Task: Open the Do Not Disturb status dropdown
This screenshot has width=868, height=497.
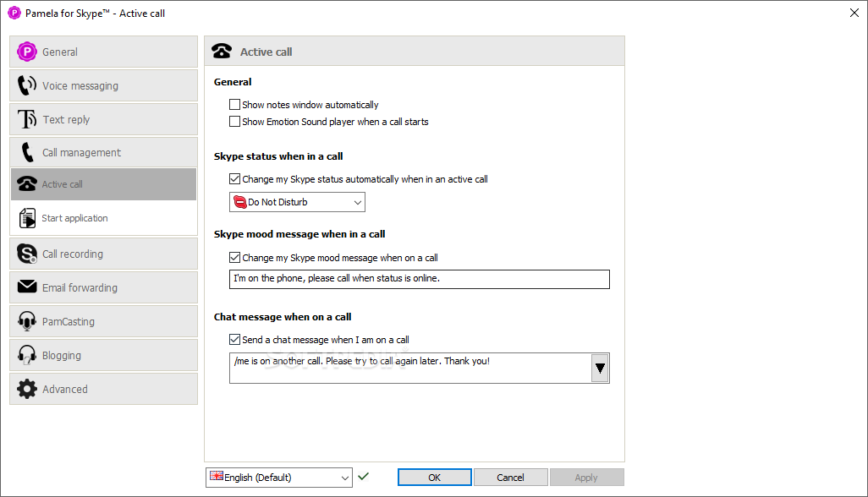Action: tap(297, 202)
